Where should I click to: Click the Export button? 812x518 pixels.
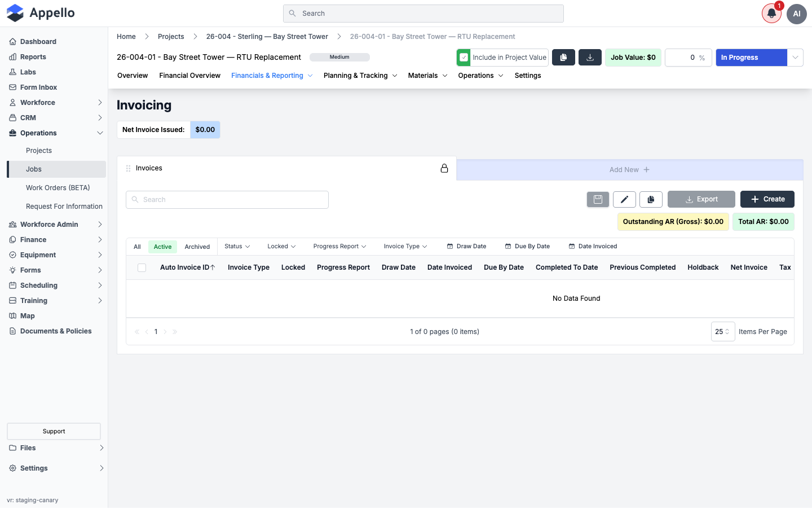(x=701, y=199)
